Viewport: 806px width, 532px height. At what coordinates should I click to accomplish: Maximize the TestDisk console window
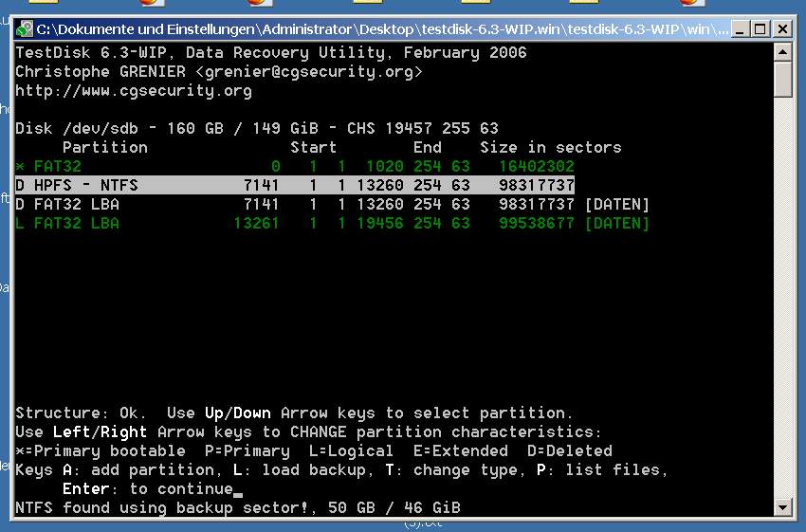click(x=760, y=28)
